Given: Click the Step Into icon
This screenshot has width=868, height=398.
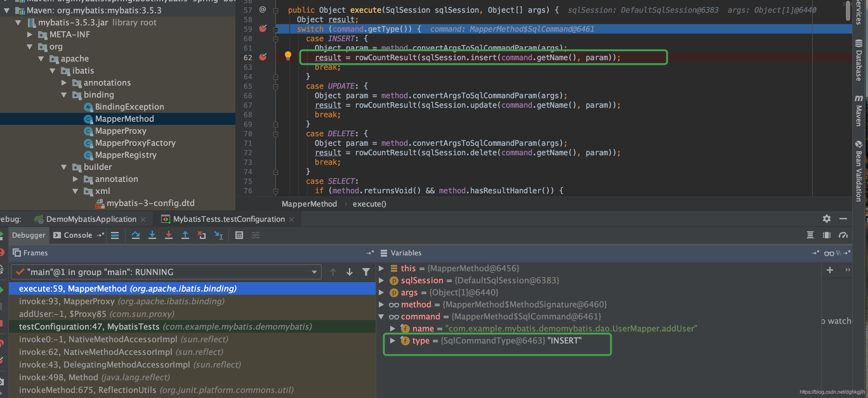Looking at the screenshot, I should point(152,235).
